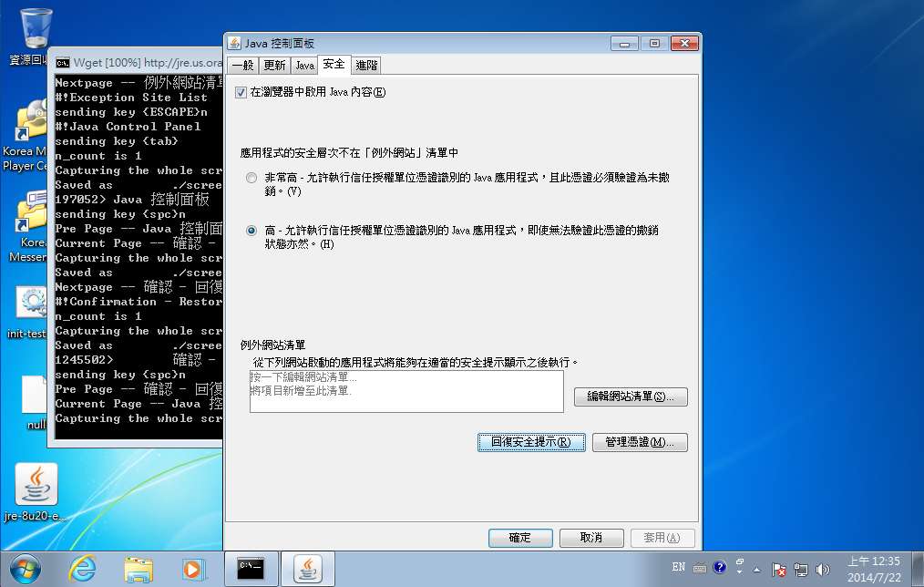Open Windows Explorer from the taskbar
The width and height of the screenshot is (924, 587).
138,569
